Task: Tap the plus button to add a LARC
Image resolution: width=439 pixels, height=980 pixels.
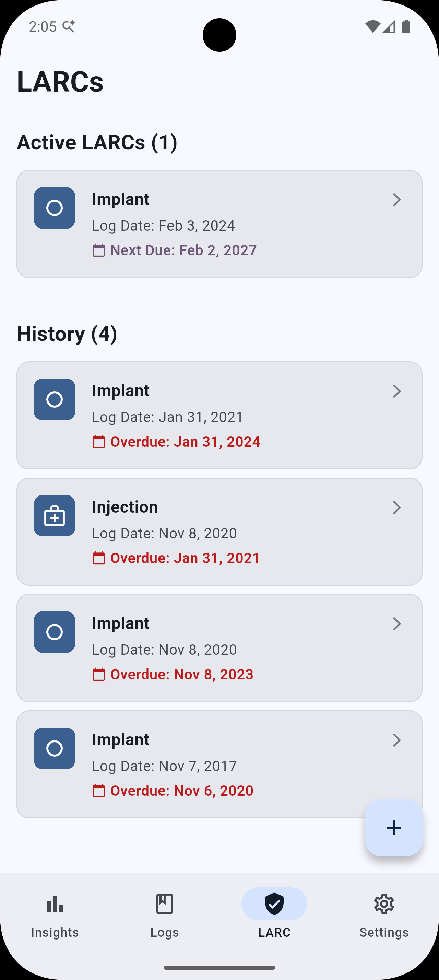Action: 394,828
